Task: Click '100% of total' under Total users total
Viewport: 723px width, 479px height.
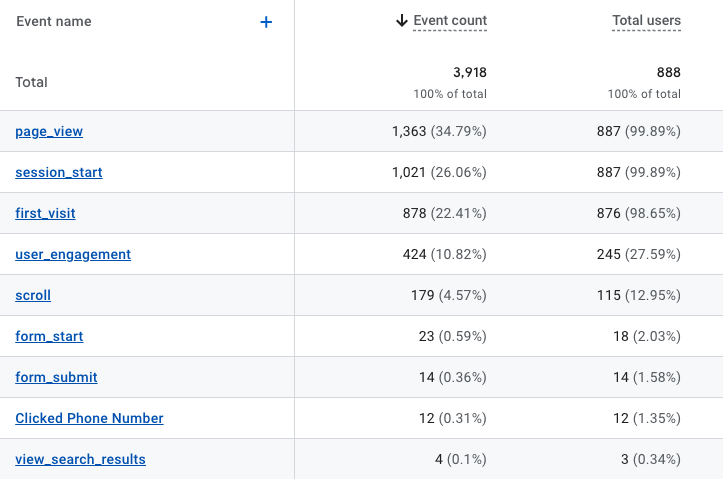Action: pyautogui.click(x=644, y=94)
